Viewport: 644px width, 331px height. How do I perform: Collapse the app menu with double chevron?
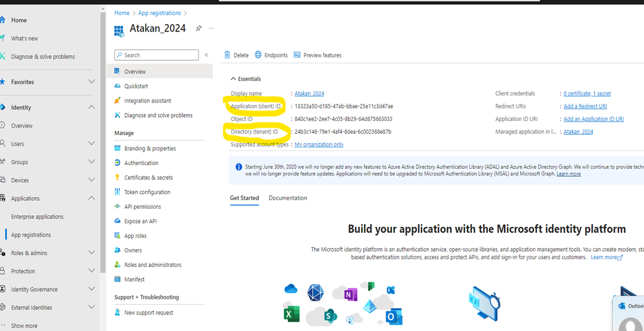click(x=206, y=55)
